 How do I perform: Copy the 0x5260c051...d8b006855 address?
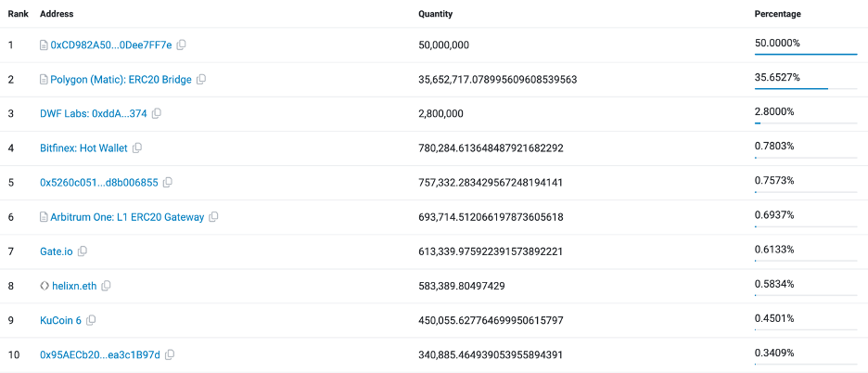(168, 182)
